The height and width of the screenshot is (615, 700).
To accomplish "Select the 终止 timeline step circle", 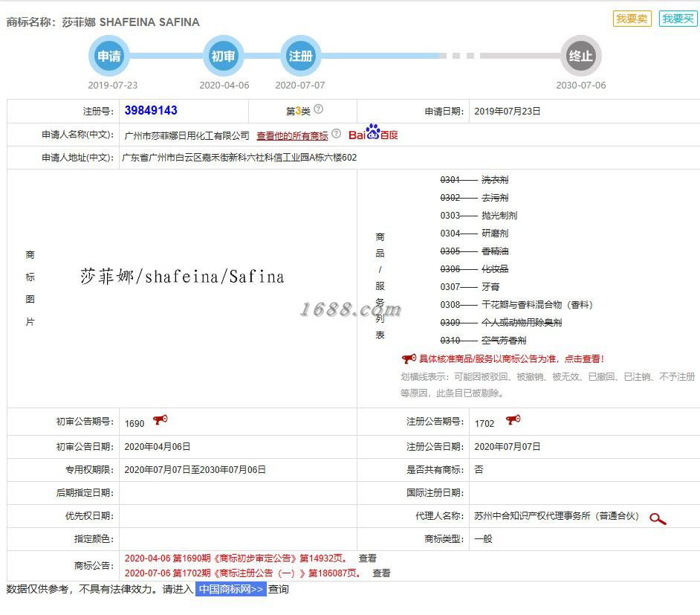I will click(x=581, y=56).
